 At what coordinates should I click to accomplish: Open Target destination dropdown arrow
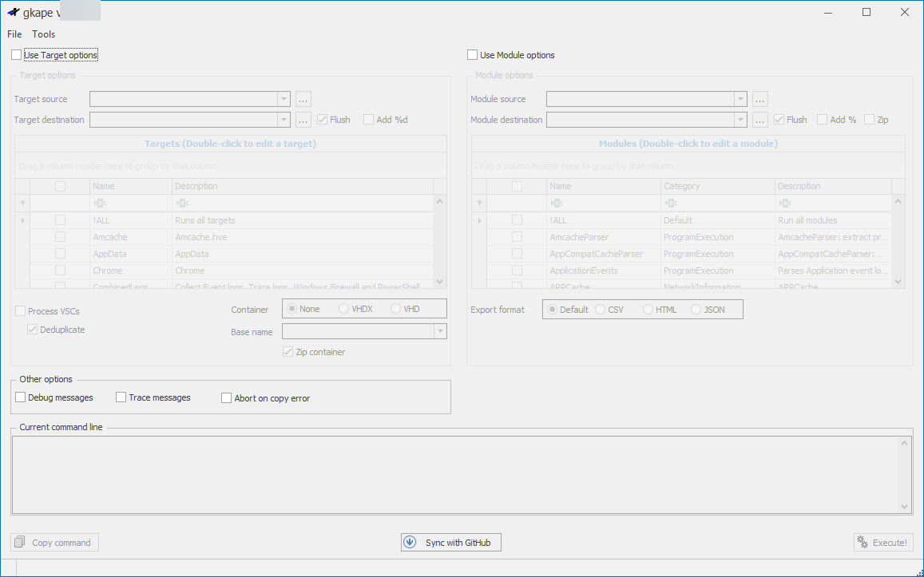click(x=284, y=120)
